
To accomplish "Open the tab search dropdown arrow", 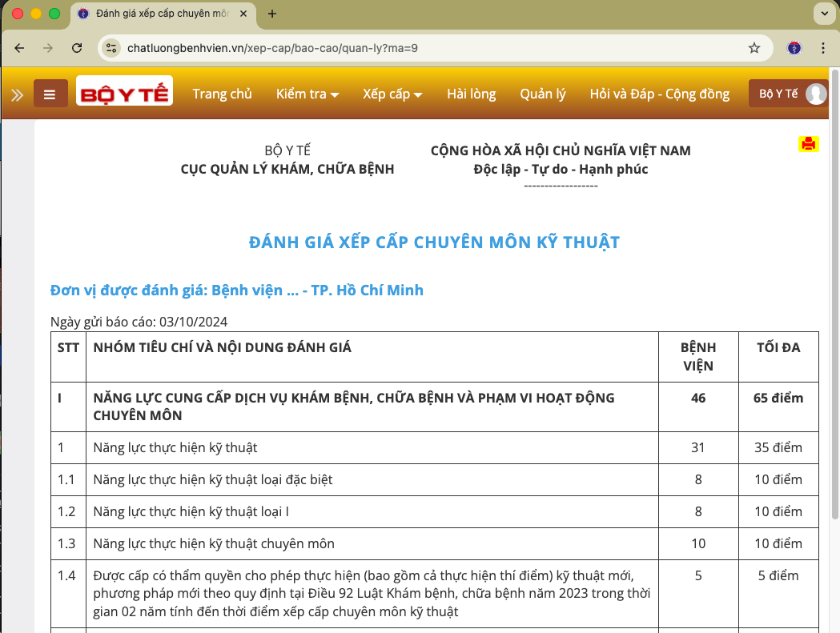I will 823,14.
